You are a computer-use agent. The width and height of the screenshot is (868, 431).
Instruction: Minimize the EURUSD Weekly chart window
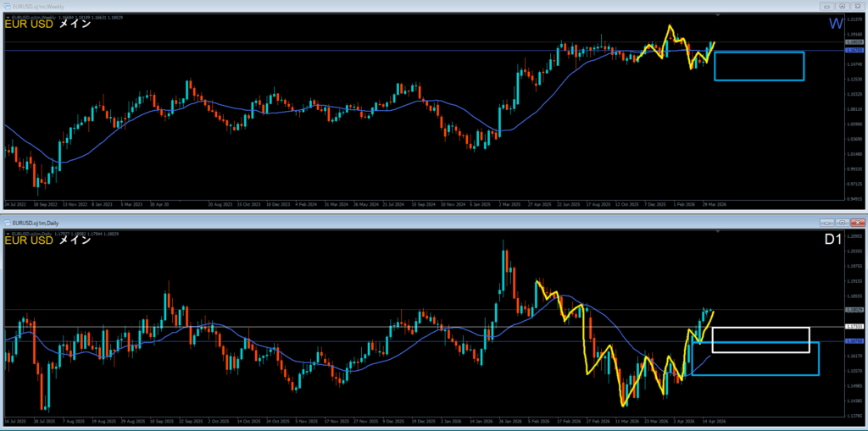829,6
